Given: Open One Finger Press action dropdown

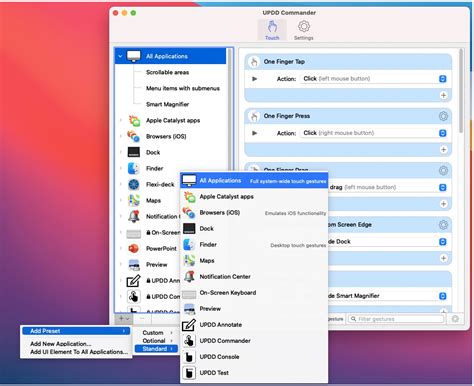Looking at the screenshot, I should [x=442, y=133].
